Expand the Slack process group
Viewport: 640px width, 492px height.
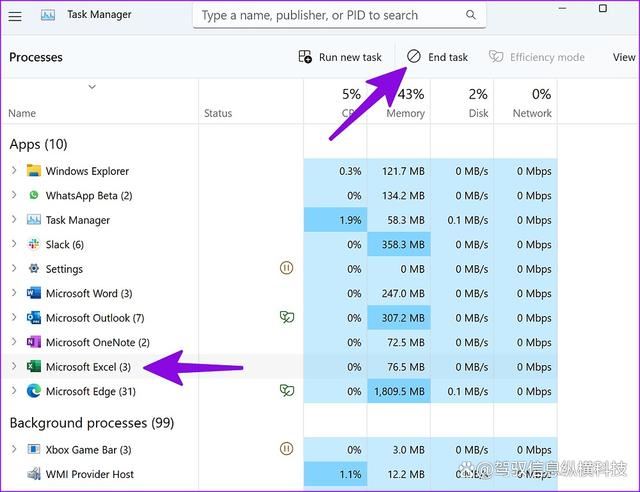tap(14, 244)
